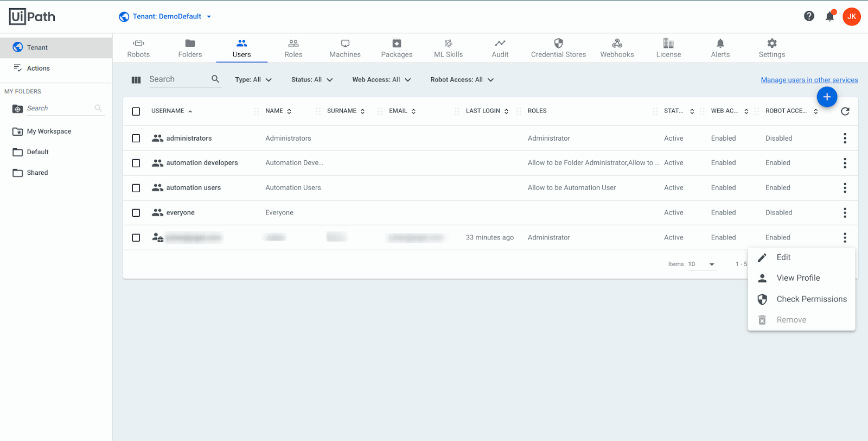Open the Web Access: All filter dropdown
The image size is (868, 441).
point(381,79)
